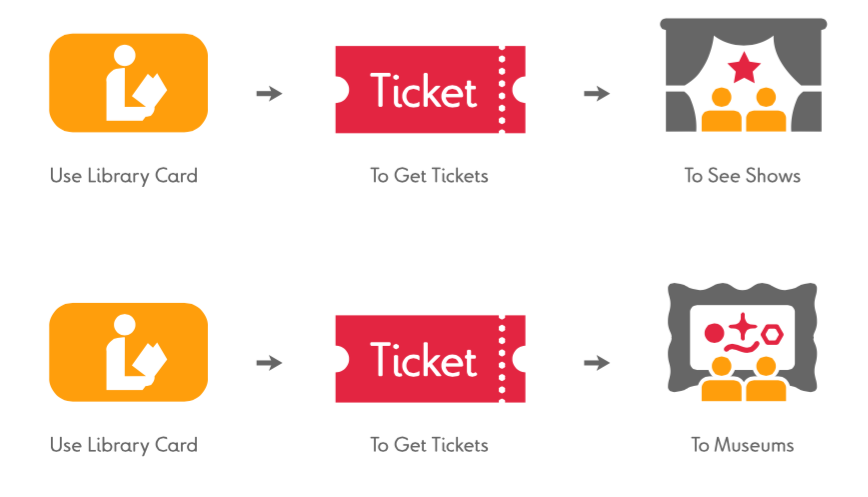Click the red star on the theater stage

(744, 67)
